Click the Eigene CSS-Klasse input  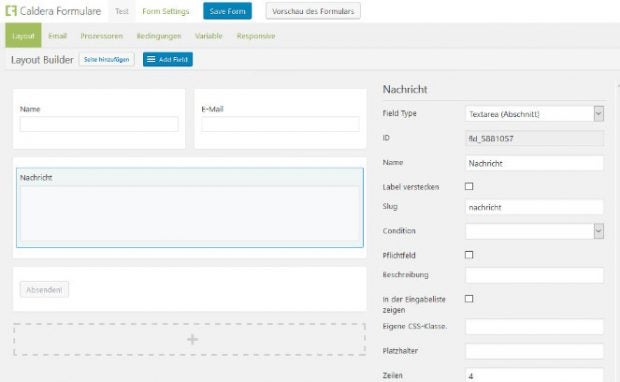click(x=534, y=327)
